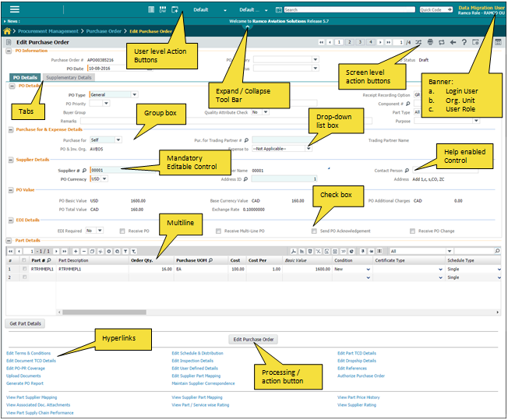The height and width of the screenshot is (420, 508).
Task: Click the home icon in breadcrumb
Action: tap(8, 31)
